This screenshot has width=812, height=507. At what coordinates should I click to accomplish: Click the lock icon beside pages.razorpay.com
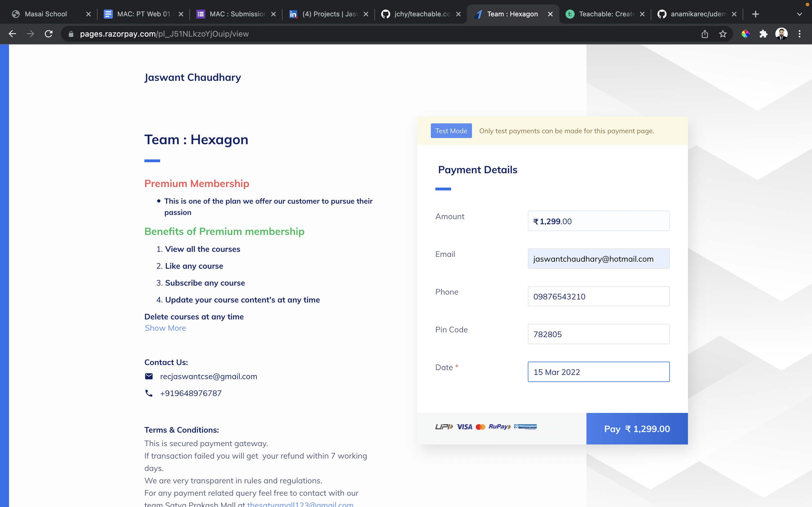point(71,34)
